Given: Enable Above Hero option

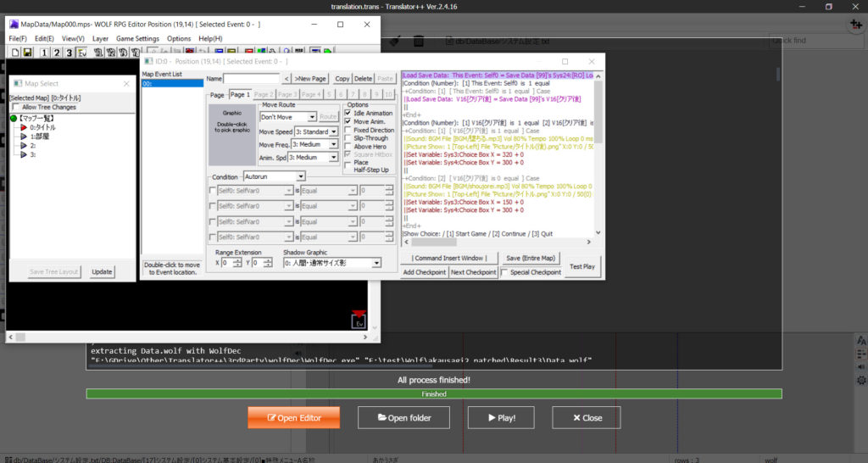Looking at the screenshot, I should (x=348, y=147).
